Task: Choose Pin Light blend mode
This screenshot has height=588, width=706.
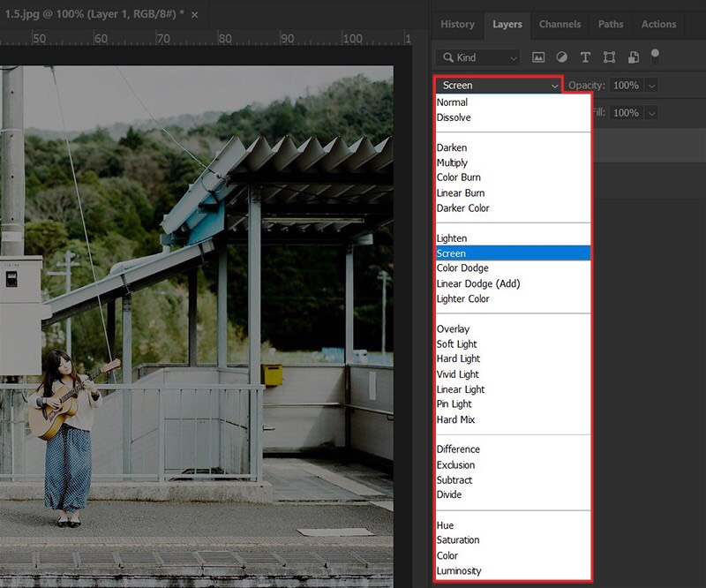Action: pyautogui.click(x=514, y=404)
